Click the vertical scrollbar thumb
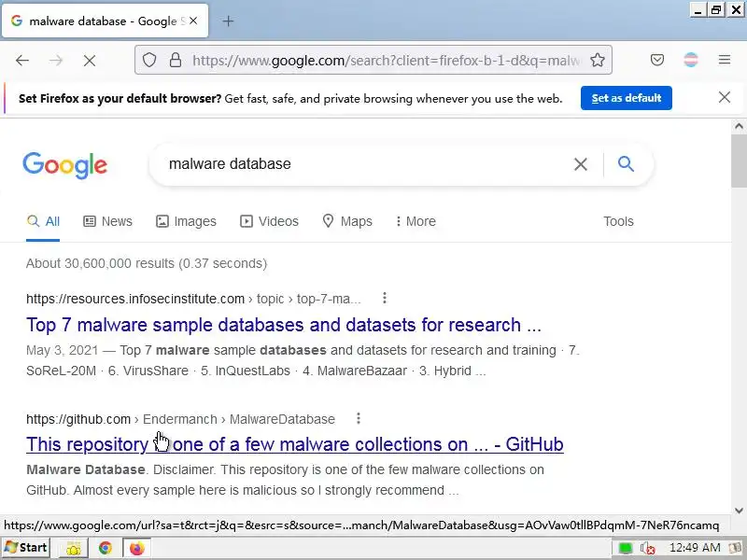The width and height of the screenshot is (747, 560). 739,161
